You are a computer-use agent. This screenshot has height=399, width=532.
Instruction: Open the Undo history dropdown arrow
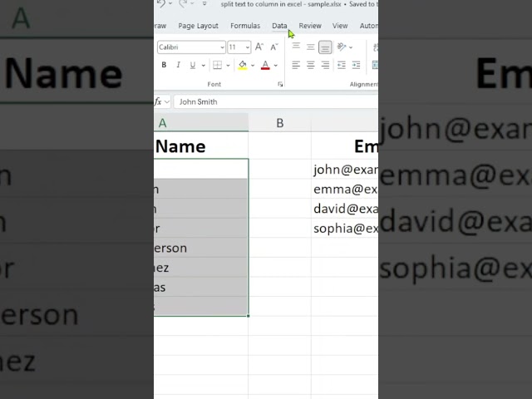[x=170, y=3]
